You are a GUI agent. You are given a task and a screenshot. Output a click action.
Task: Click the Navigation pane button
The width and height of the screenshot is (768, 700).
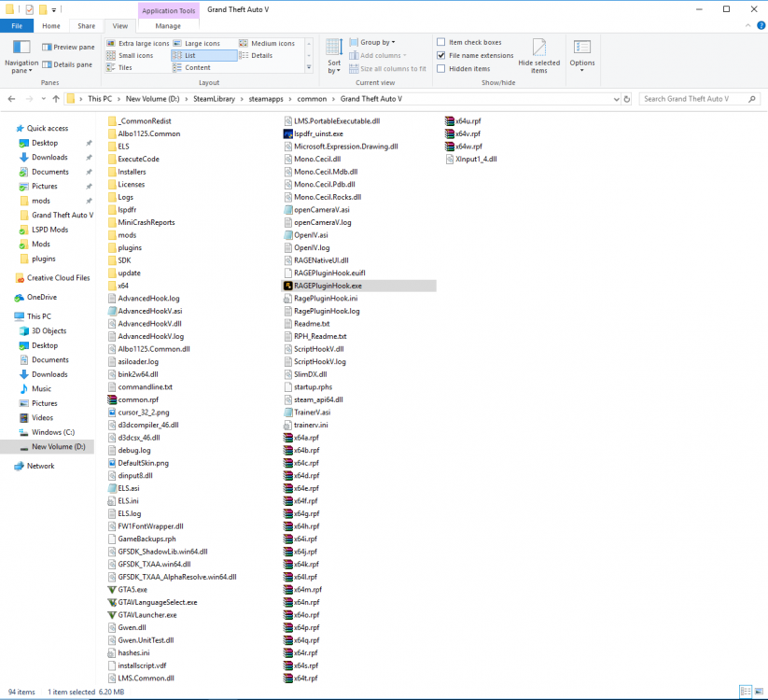(x=21, y=57)
